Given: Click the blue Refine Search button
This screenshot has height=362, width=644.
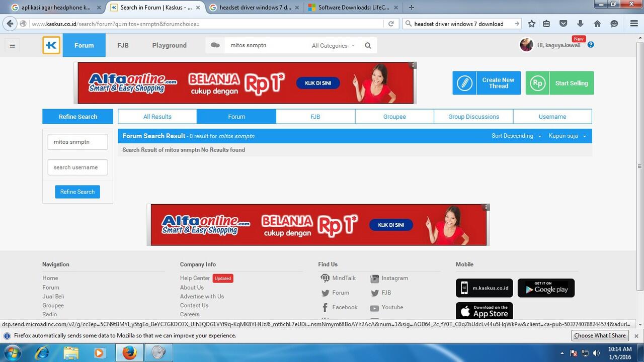Looking at the screenshot, I should 77,192.
